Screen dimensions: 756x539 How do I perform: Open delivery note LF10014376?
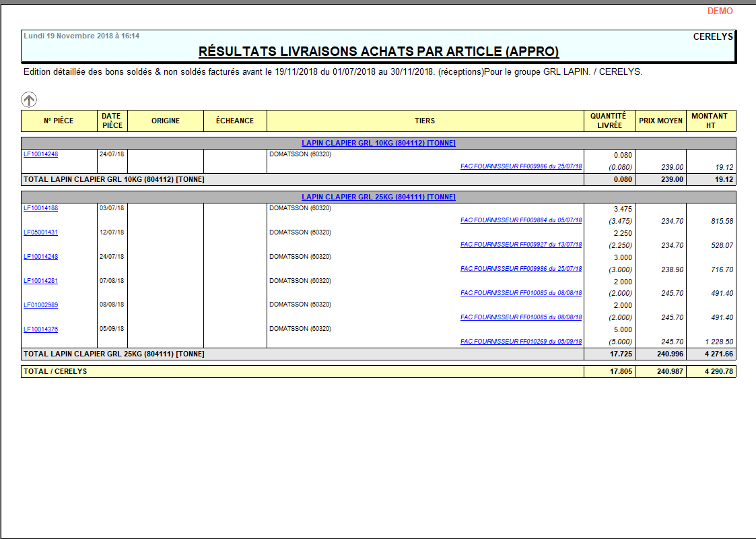tap(41, 329)
